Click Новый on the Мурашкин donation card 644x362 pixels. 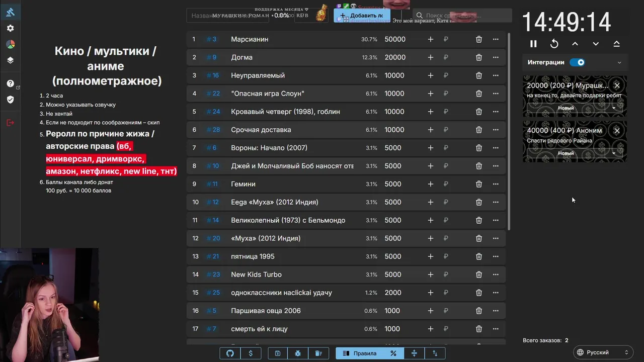click(x=566, y=108)
